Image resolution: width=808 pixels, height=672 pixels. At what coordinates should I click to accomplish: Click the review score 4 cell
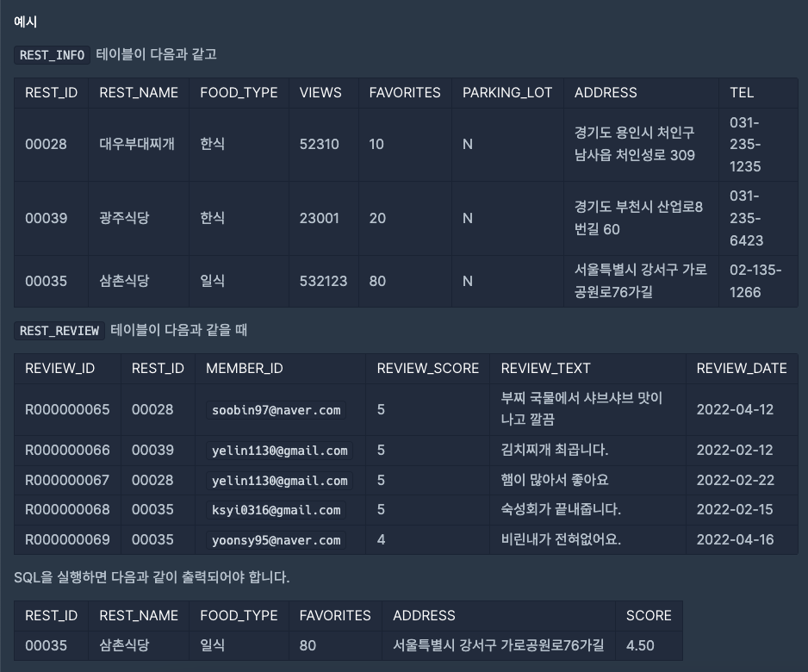tap(381, 539)
